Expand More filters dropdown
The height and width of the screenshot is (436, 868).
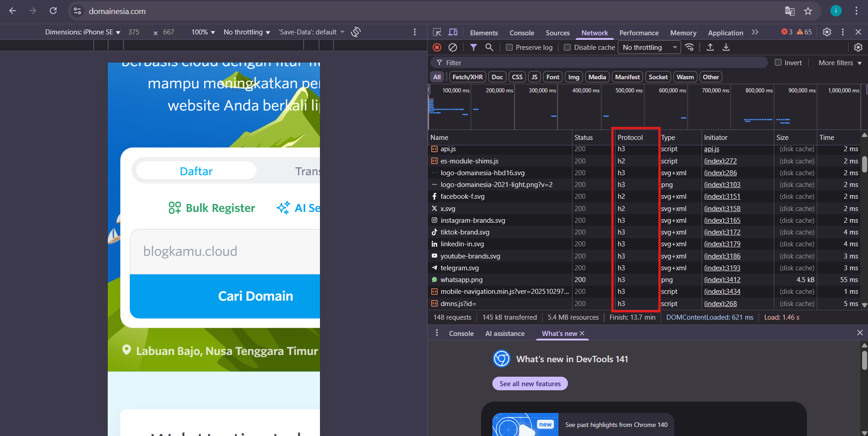click(x=840, y=62)
